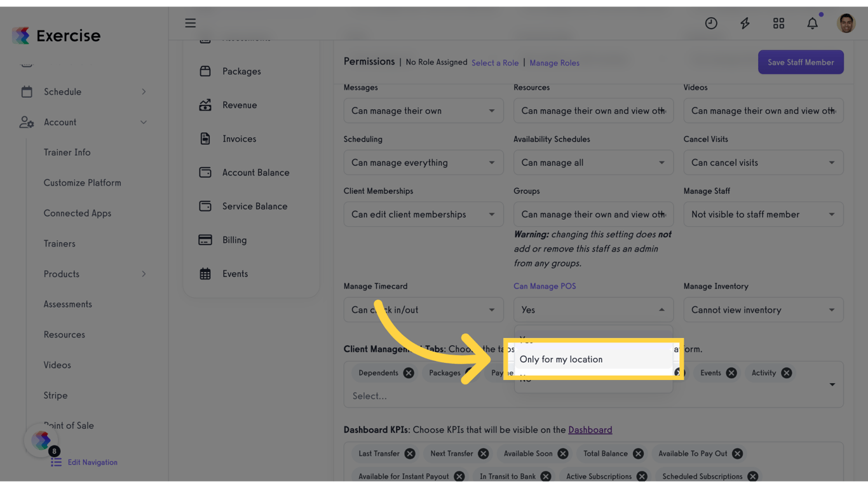Open the user profile avatar
The width and height of the screenshot is (868, 488).
click(846, 24)
